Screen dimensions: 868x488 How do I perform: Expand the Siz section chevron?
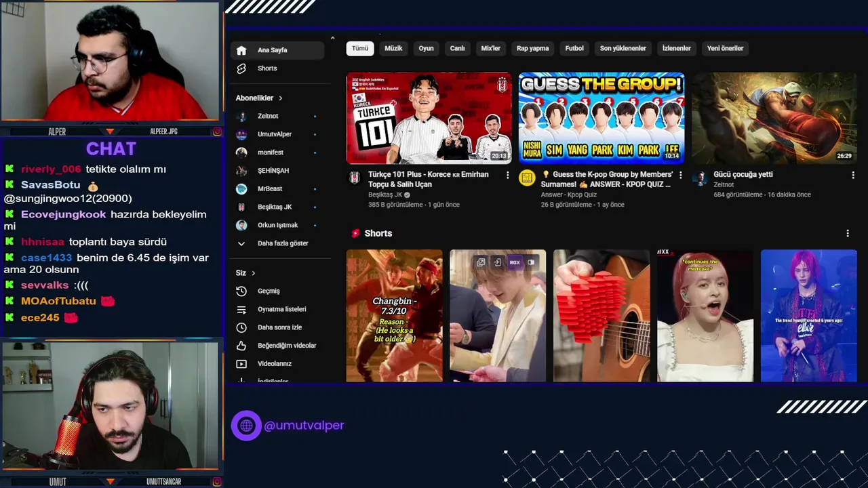[x=254, y=273]
